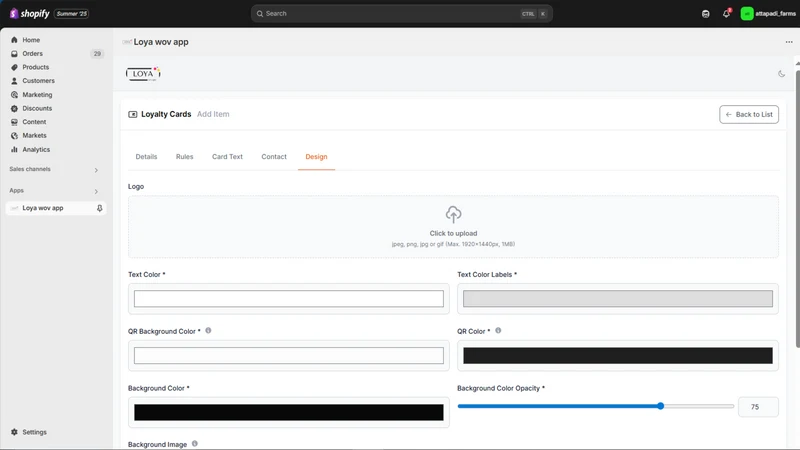Open the three-dot menu at top right
The image size is (800, 450).
789,42
